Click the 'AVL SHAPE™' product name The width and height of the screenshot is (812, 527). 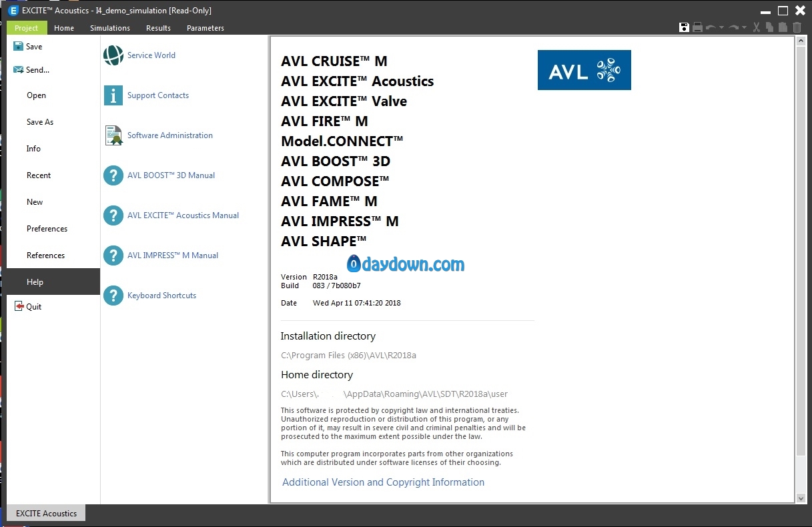(x=324, y=241)
